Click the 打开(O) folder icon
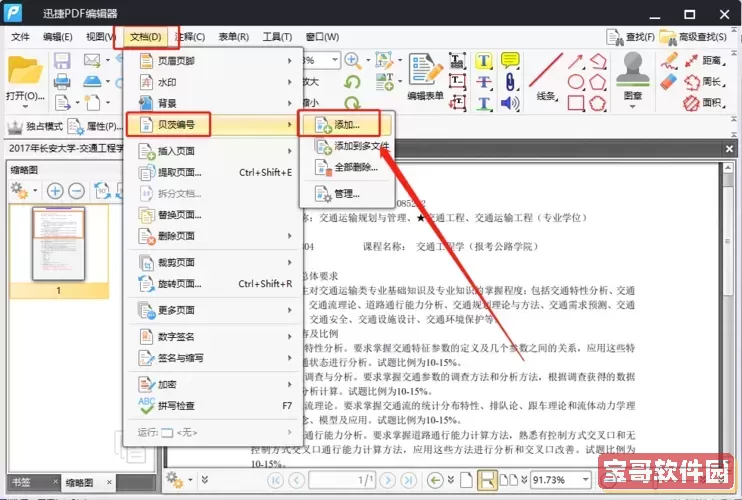 click(25, 71)
